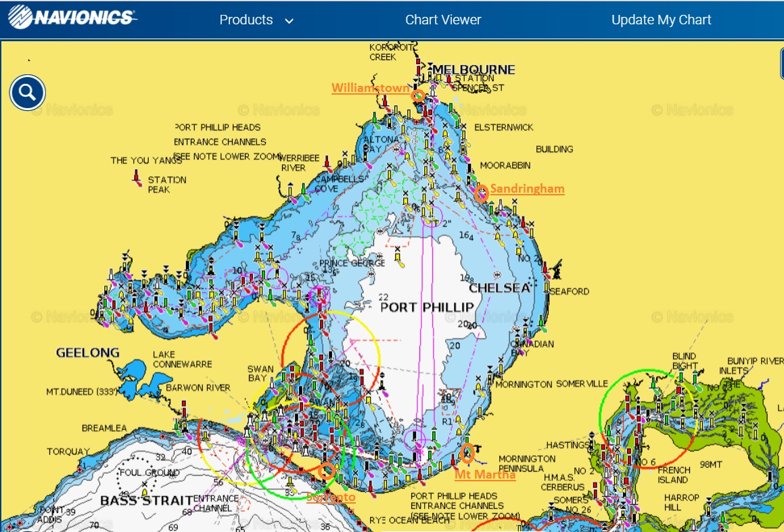The width and height of the screenshot is (784, 532).
Task: Switch to the Chart Viewer page
Action: click(x=443, y=20)
